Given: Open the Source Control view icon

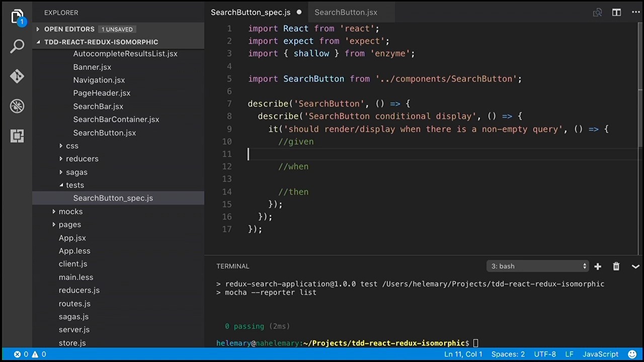Looking at the screenshot, I should pos(17,76).
